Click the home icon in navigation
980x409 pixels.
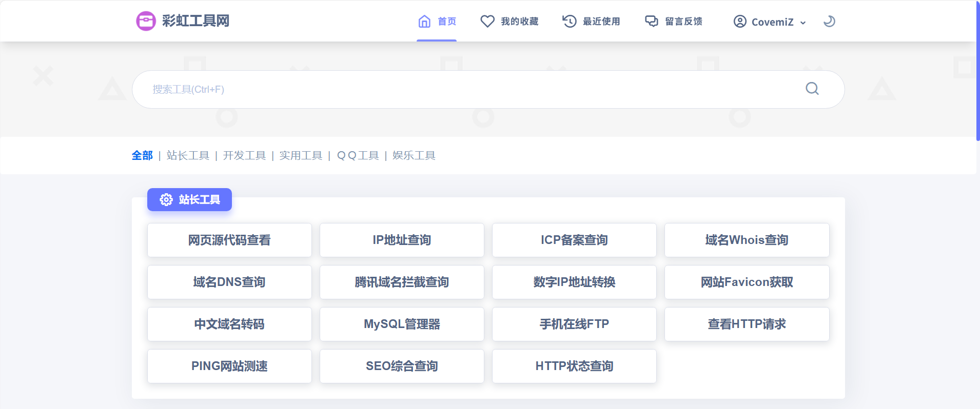tap(424, 22)
